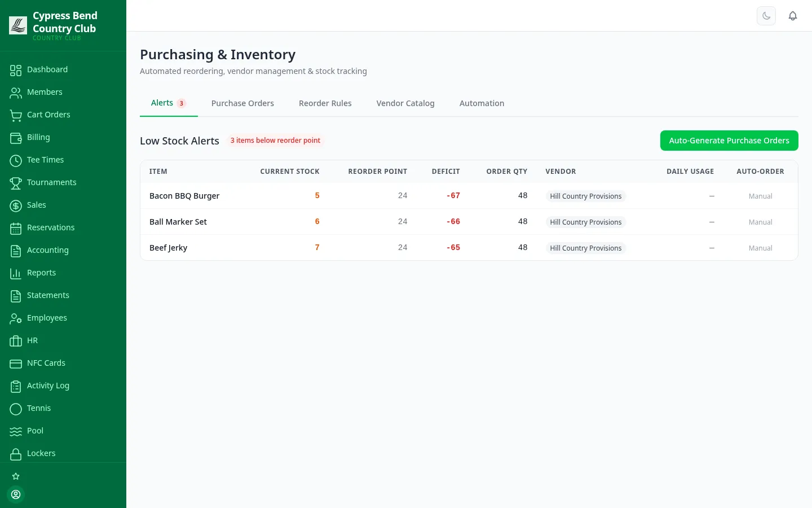Click the Daily Usage column header
The width and height of the screenshot is (812, 508).
tap(690, 172)
